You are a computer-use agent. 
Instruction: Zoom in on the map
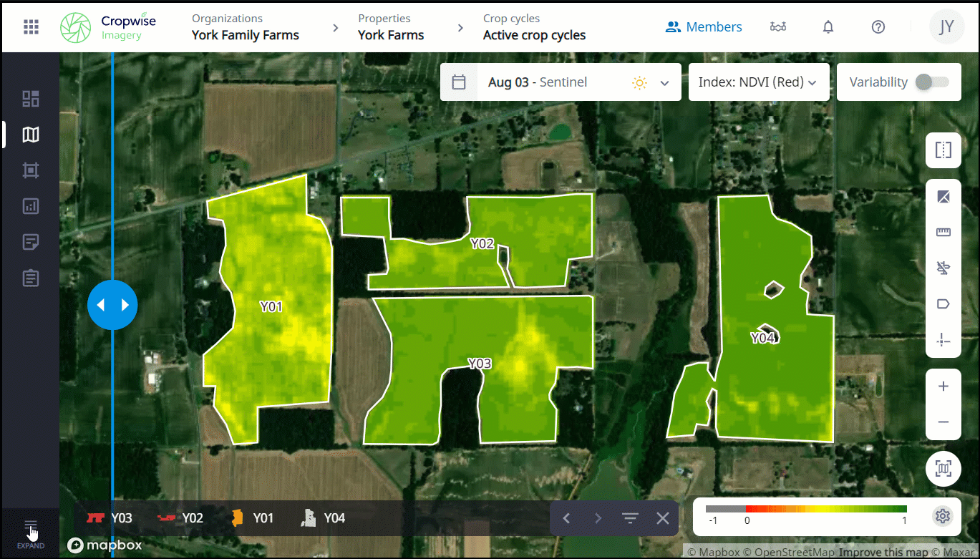point(943,387)
